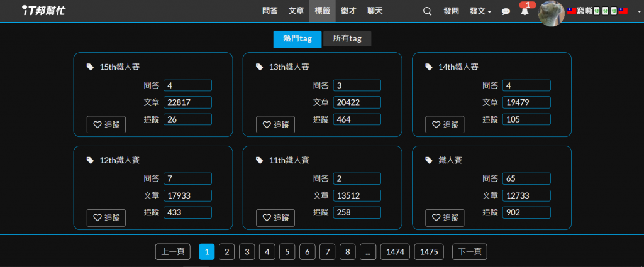Go to 文章 in the navigation bar
Image resolution: width=644 pixels, height=267 pixels.
(296, 11)
